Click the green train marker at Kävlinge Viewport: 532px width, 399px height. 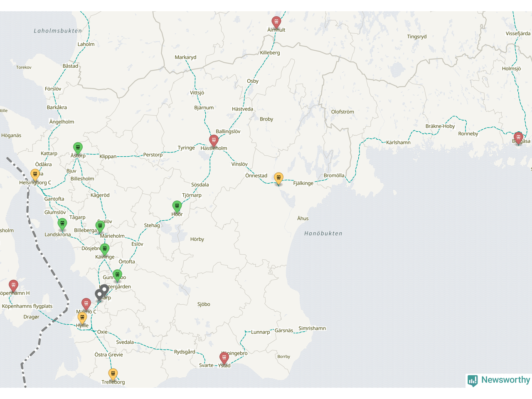click(x=105, y=249)
